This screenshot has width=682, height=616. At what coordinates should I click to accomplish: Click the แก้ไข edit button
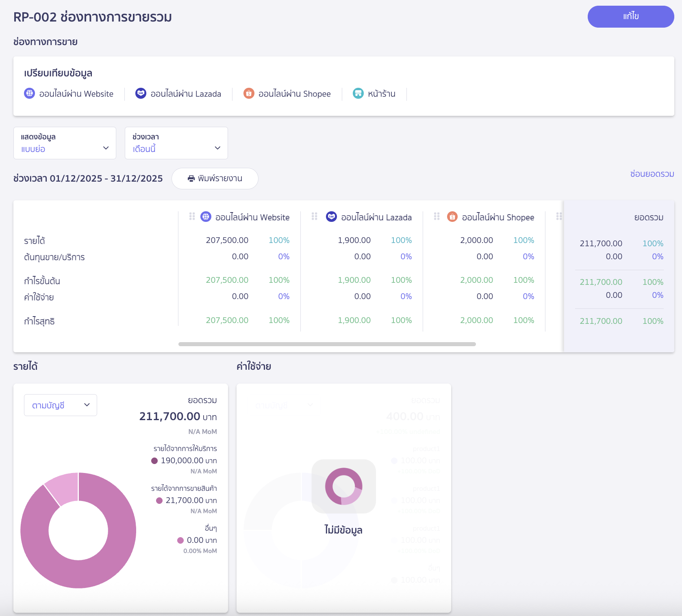[631, 17]
